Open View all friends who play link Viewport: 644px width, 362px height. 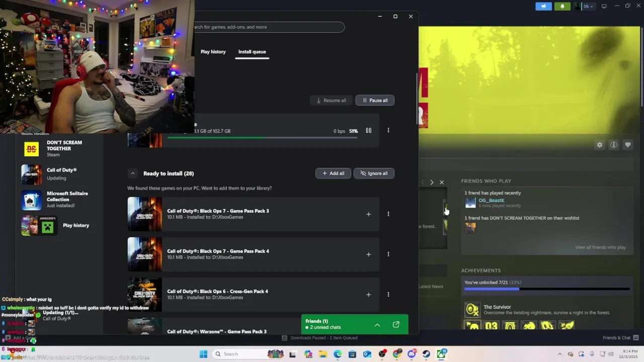tap(600, 247)
